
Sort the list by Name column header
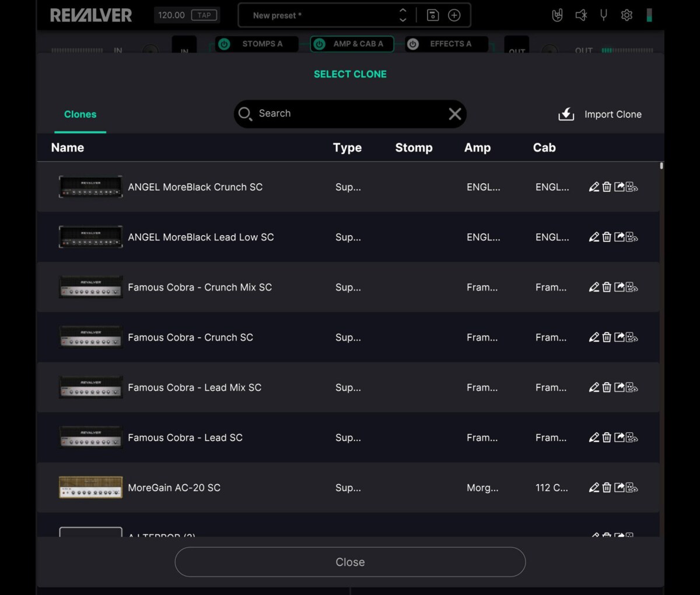coord(68,148)
